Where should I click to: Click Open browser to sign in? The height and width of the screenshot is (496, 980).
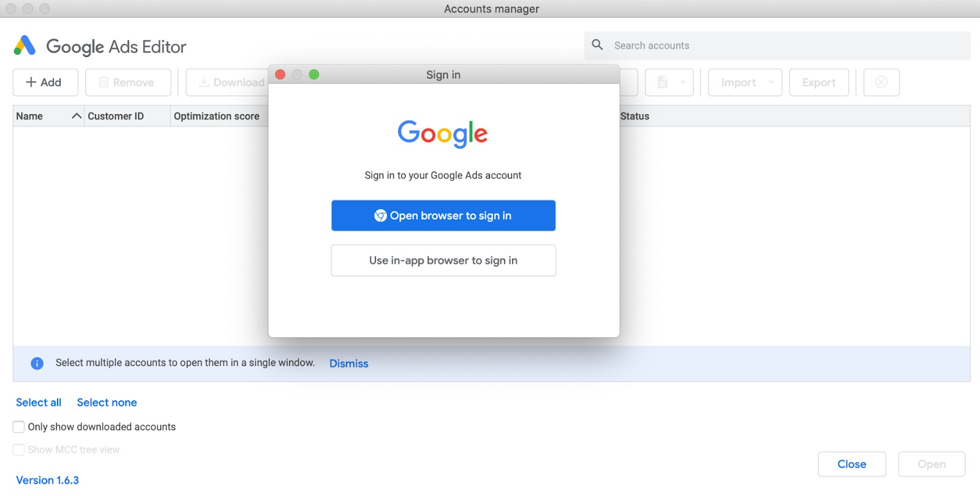(443, 216)
